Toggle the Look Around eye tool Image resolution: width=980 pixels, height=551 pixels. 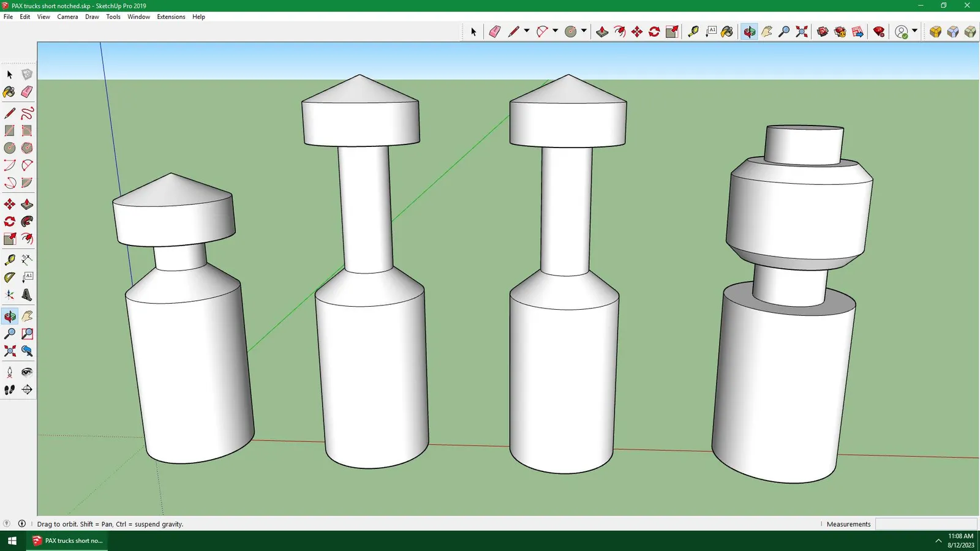(x=27, y=372)
